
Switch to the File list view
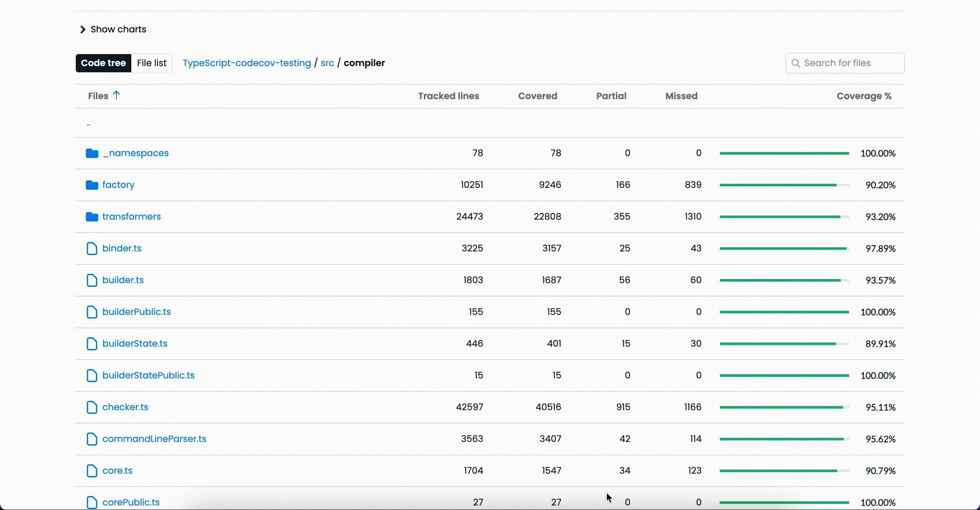coord(151,63)
